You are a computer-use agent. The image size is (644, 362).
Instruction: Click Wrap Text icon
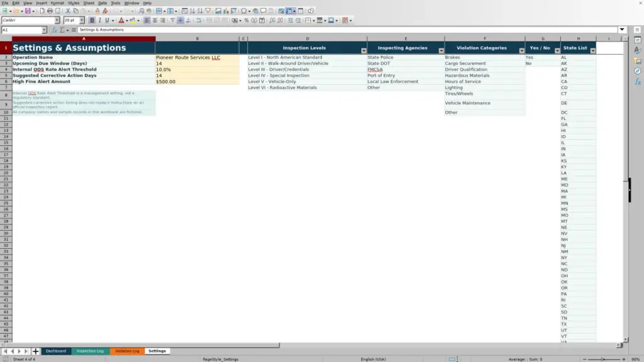coord(199,21)
